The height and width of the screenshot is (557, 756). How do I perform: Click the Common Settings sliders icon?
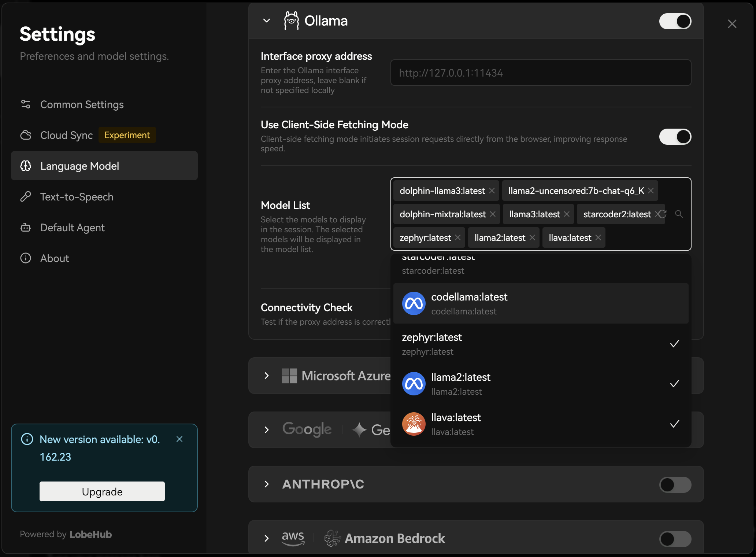[26, 104]
